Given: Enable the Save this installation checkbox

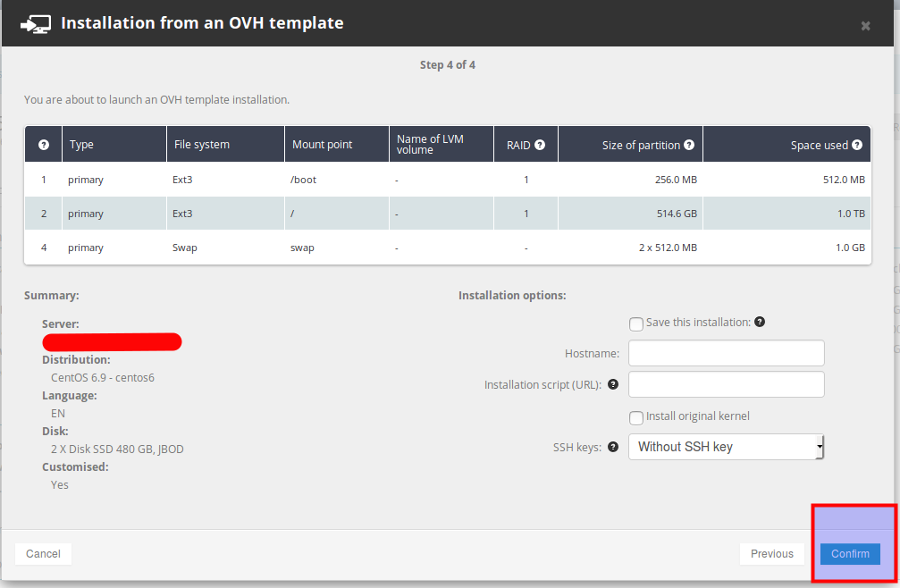Looking at the screenshot, I should pos(636,323).
